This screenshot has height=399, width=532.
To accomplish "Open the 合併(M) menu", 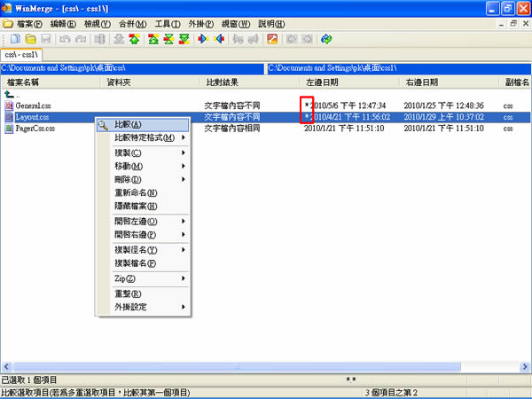I will tap(133, 24).
